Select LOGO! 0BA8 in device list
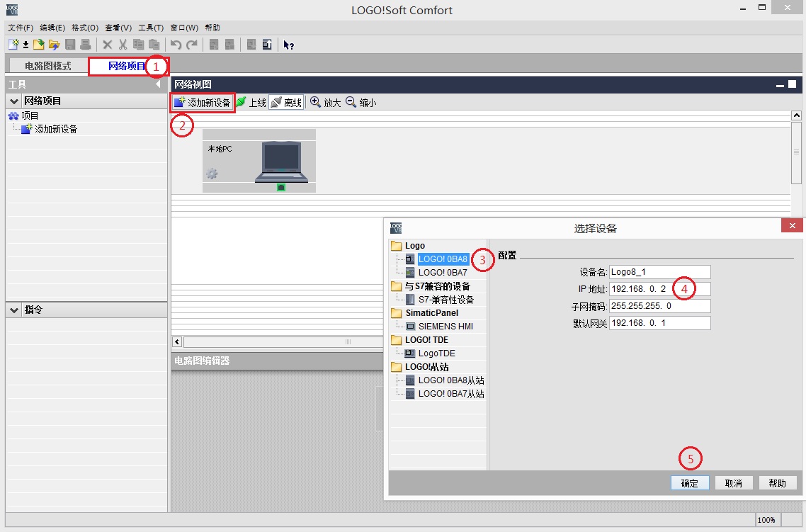This screenshot has height=532, width=806. click(x=443, y=259)
